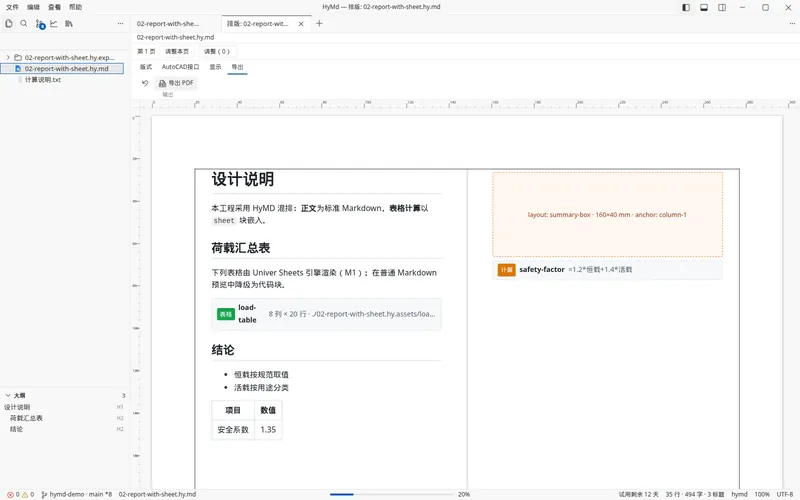This screenshot has width=800, height=500.
Task: Click the 活载按用途分类 bullet item
Action: click(261, 388)
